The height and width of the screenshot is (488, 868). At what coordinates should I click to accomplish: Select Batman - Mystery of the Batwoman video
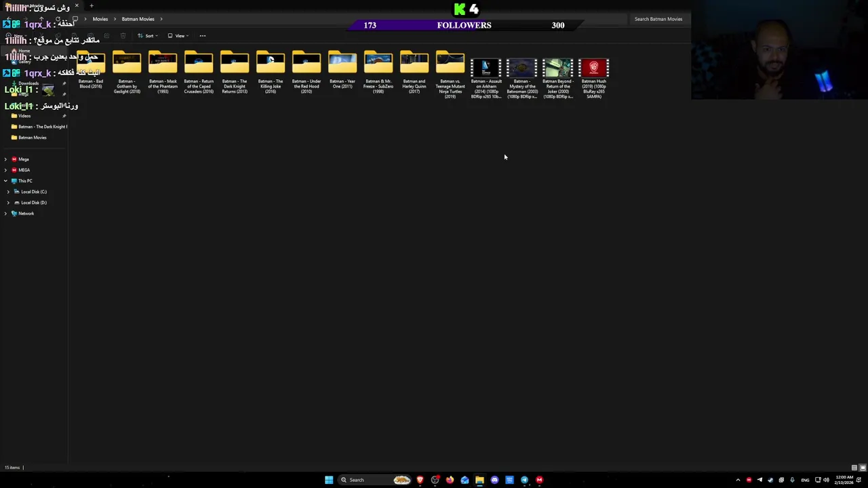pyautogui.click(x=522, y=79)
